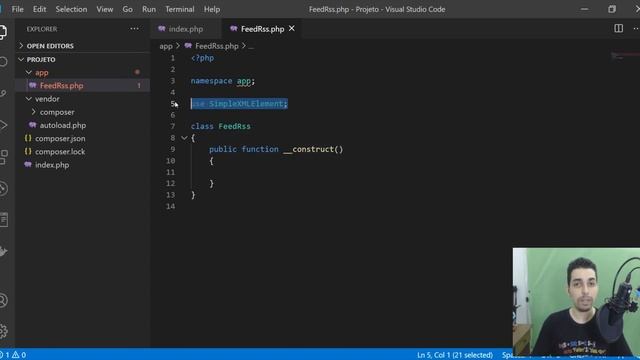Open editor more actions ellipsis

tap(636, 28)
